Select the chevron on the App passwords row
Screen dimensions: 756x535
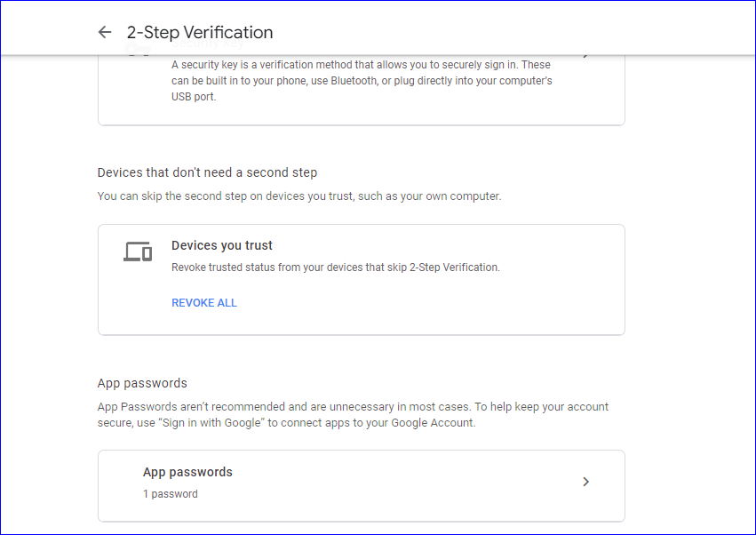585,481
